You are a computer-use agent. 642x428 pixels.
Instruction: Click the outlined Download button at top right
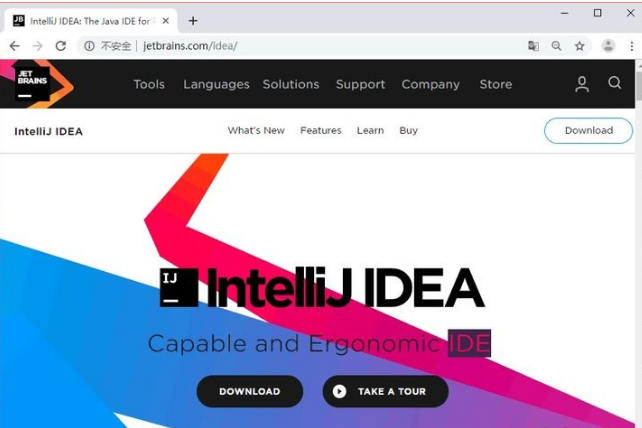tap(588, 131)
